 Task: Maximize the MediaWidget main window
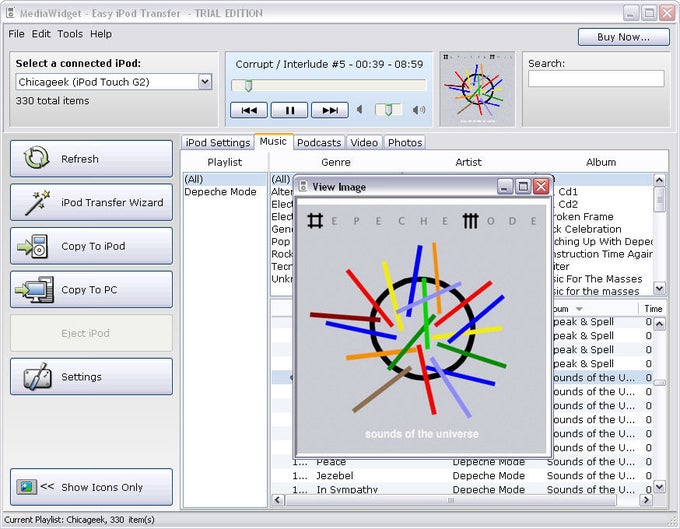click(x=649, y=13)
